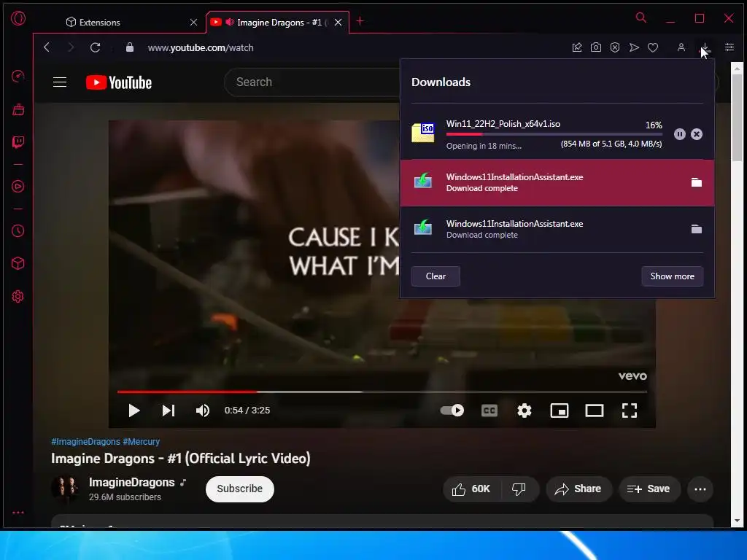Image resolution: width=747 pixels, height=560 pixels.
Task: Show lower Windows11InstallationAssistant.exe in folder
Action: [697, 229]
